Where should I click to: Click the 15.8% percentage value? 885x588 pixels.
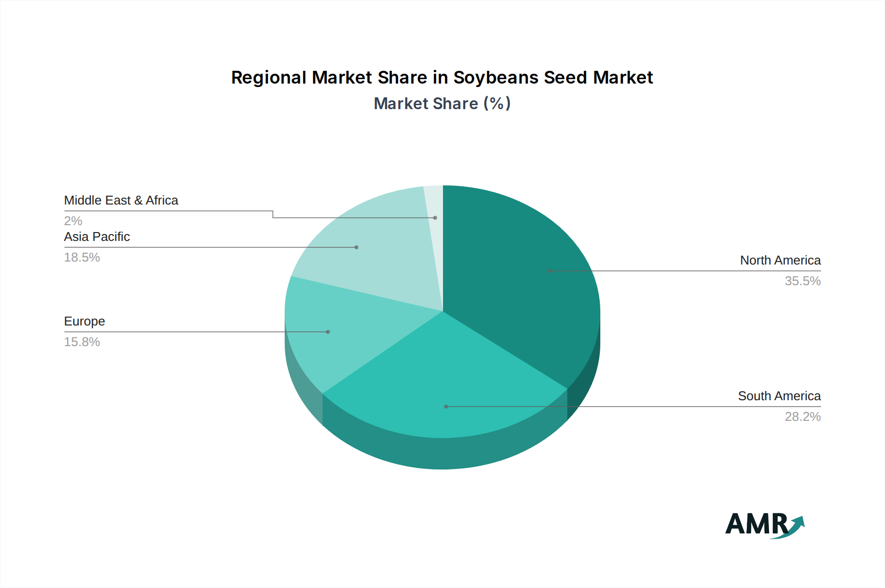click(82, 342)
